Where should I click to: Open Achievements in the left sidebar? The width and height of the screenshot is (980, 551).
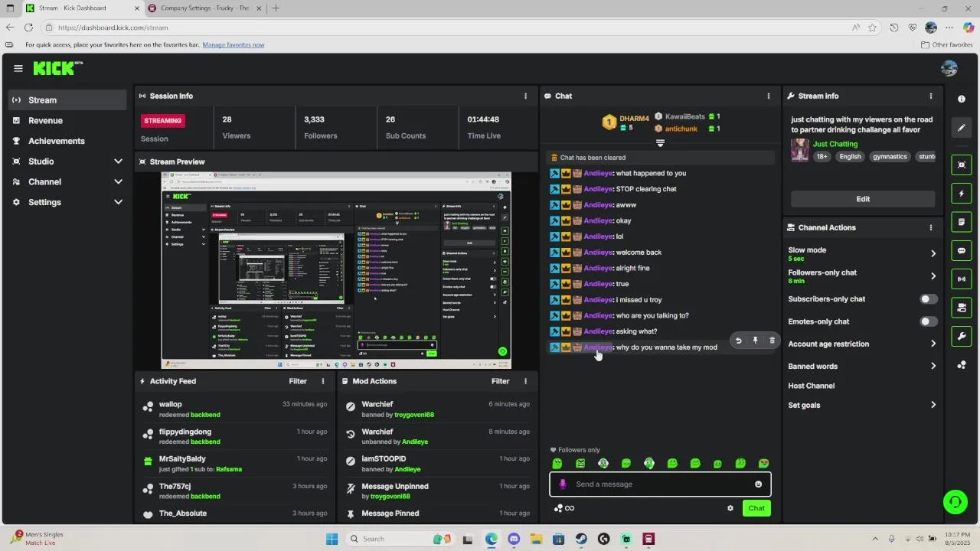(x=67, y=141)
